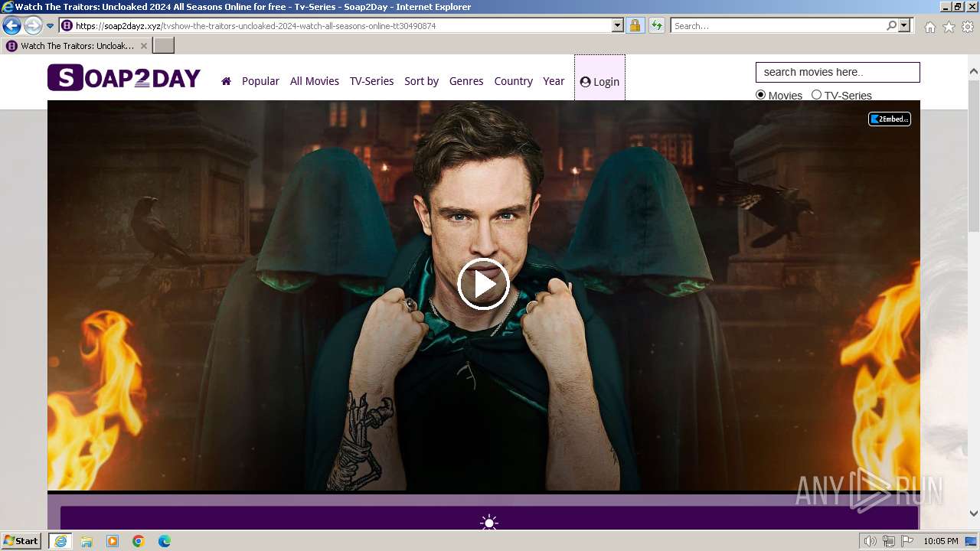
Task: Open the Windows Start menu
Action: [x=21, y=541]
